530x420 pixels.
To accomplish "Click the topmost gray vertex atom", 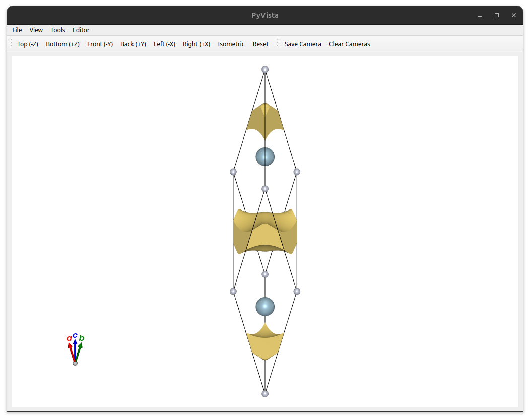I will (x=265, y=69).
